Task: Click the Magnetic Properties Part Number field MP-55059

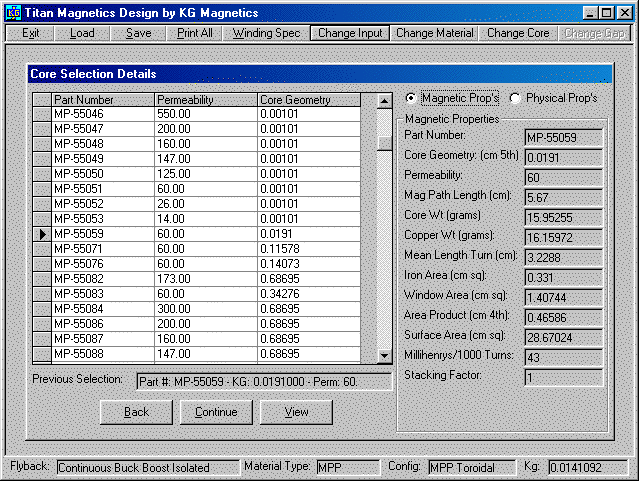Action: pyautogui.click(x=564, y=138)
